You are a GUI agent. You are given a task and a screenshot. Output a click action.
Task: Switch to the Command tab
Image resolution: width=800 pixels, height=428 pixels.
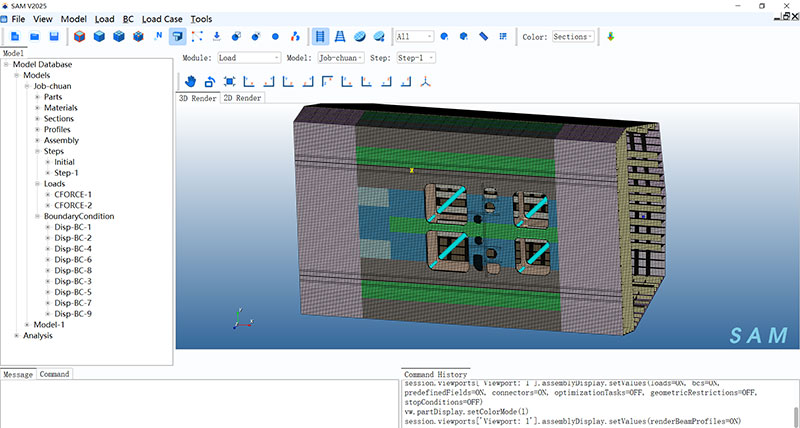coord(54,374)
